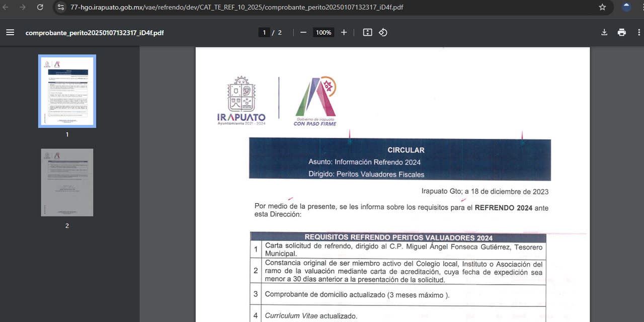Click the bold 'REFRENDO 2024' text

coord(504,207)
